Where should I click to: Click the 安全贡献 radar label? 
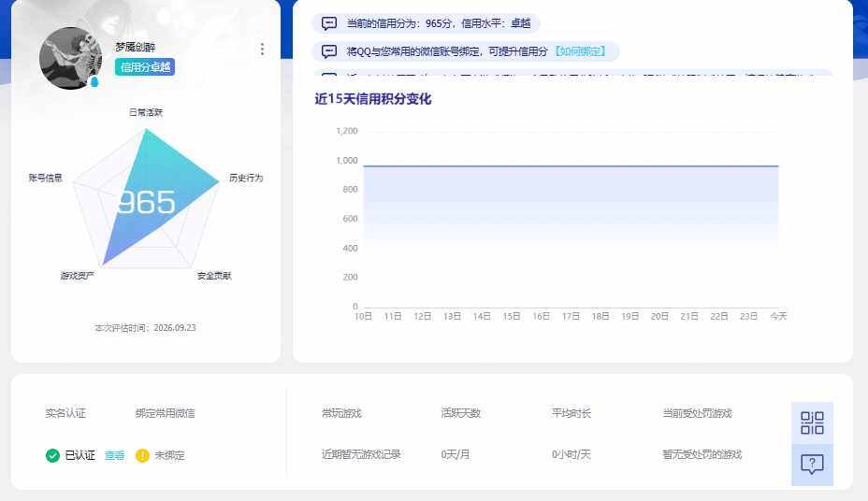(x=214, y=276)
